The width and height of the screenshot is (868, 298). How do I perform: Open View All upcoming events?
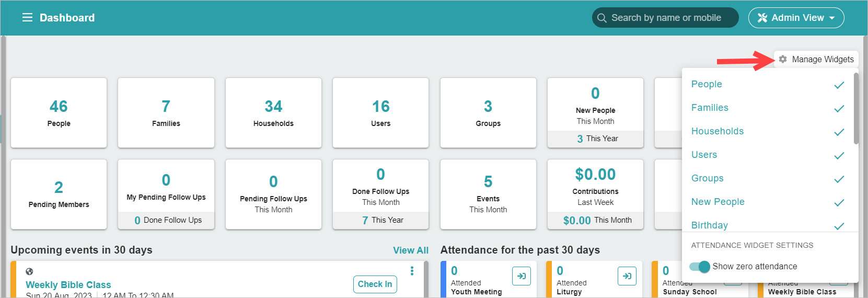[x=411, y=250]
